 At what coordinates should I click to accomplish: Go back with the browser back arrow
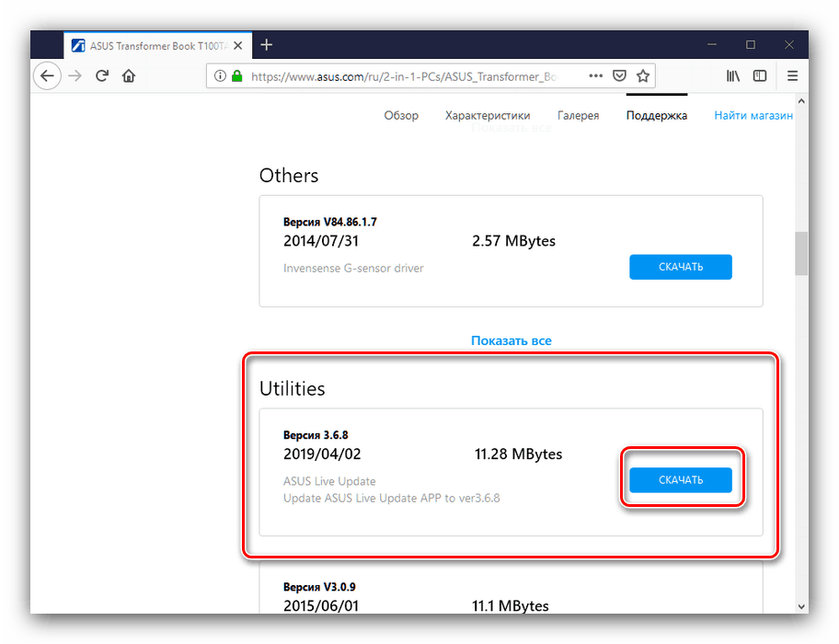pos(47,76)
